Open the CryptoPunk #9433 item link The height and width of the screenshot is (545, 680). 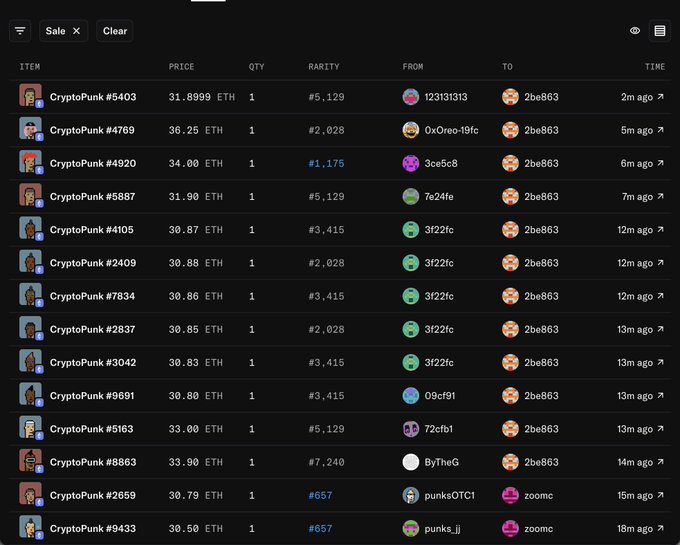93,529
